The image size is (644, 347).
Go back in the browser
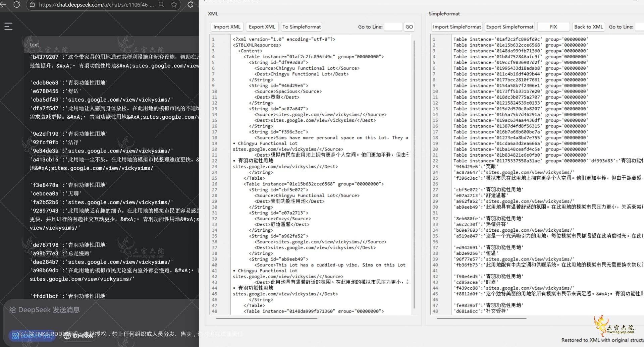point(3,5)
